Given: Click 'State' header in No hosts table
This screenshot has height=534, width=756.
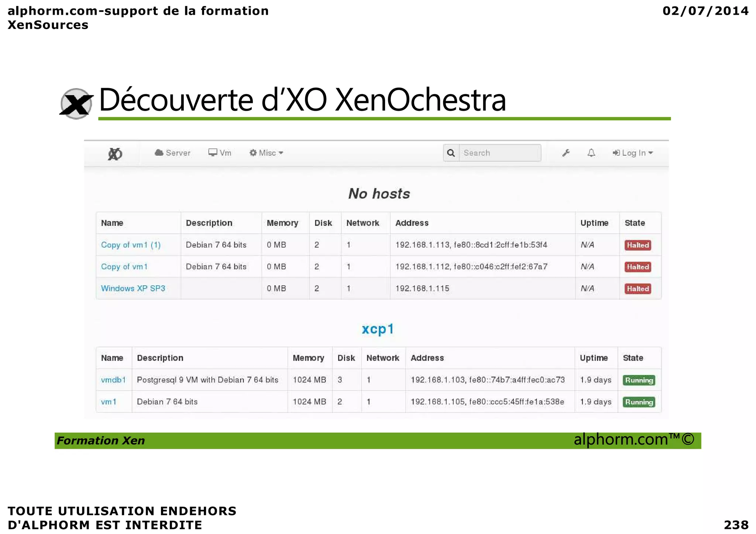Looking at the screenshot, I should coord(635,223).
